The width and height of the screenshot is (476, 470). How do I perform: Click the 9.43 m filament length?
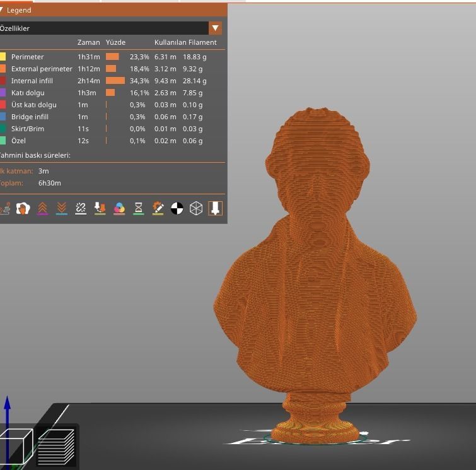[x=165, y=81]
